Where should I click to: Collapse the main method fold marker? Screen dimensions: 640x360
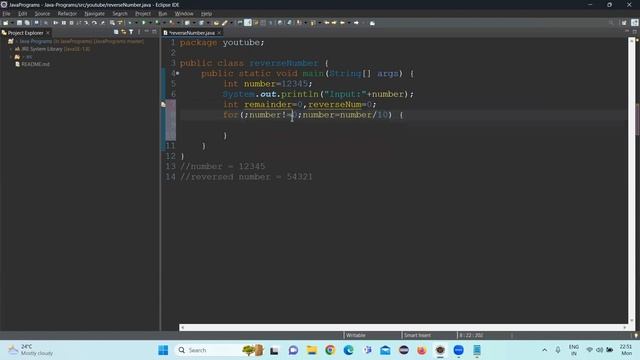pos(178,73)
